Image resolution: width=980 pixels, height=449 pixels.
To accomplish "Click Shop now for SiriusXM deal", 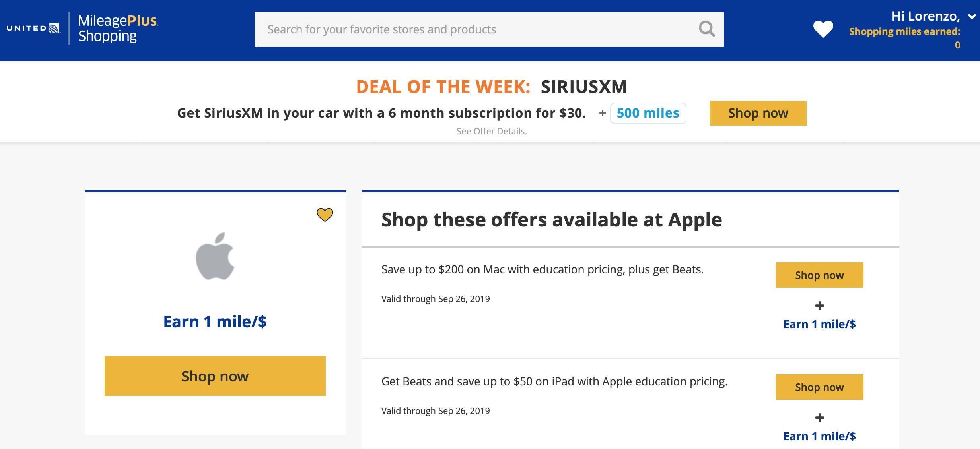I will pos(758,113).
